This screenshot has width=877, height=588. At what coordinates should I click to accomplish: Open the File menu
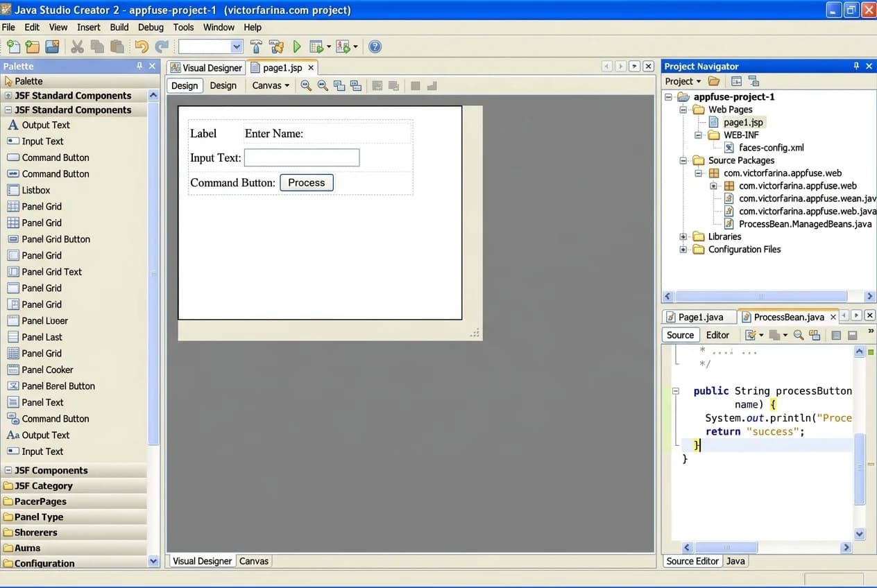point(8,27)
